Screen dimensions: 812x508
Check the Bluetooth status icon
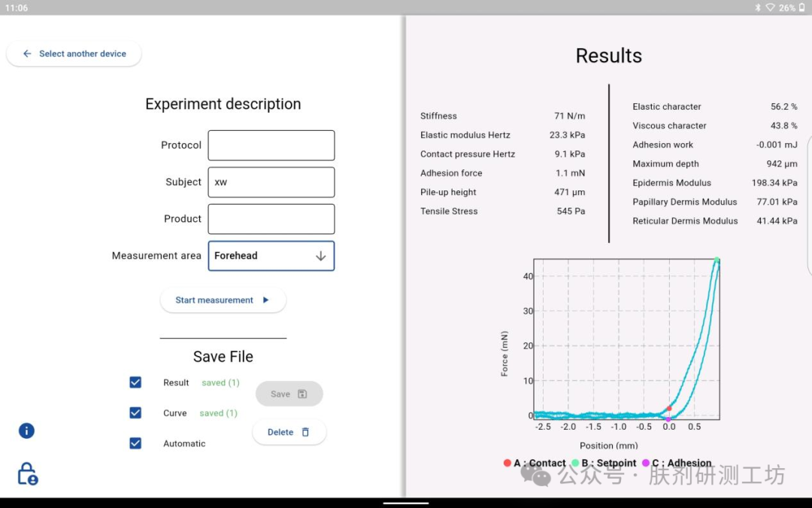pyautogui.click(x=757, y=8)
